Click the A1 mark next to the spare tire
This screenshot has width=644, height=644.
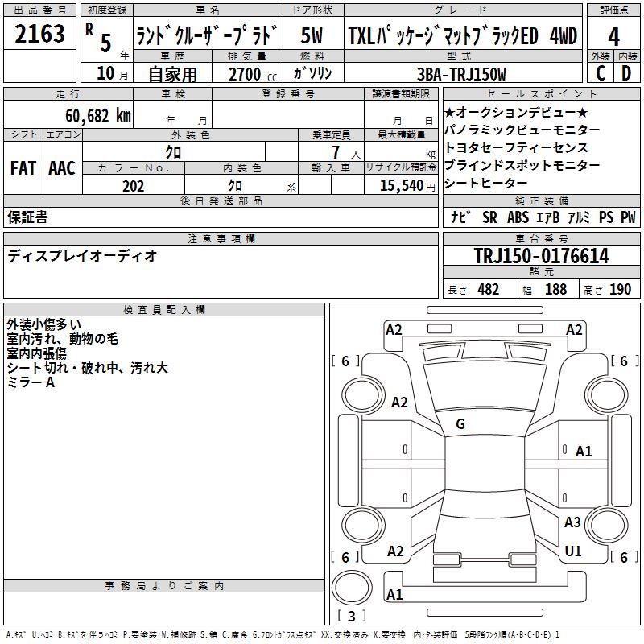(x=394, y=595)
